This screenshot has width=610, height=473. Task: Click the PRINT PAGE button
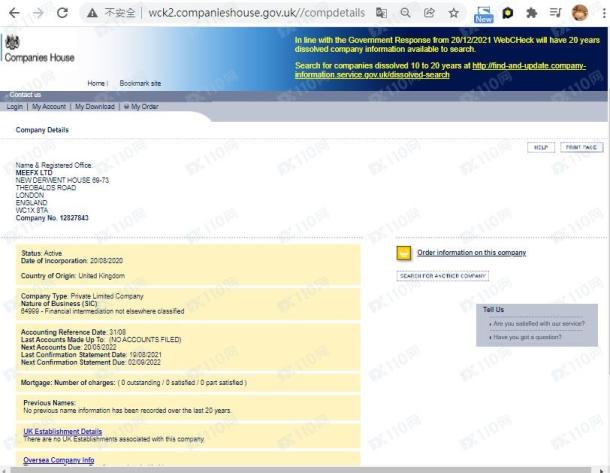point(581,147)
